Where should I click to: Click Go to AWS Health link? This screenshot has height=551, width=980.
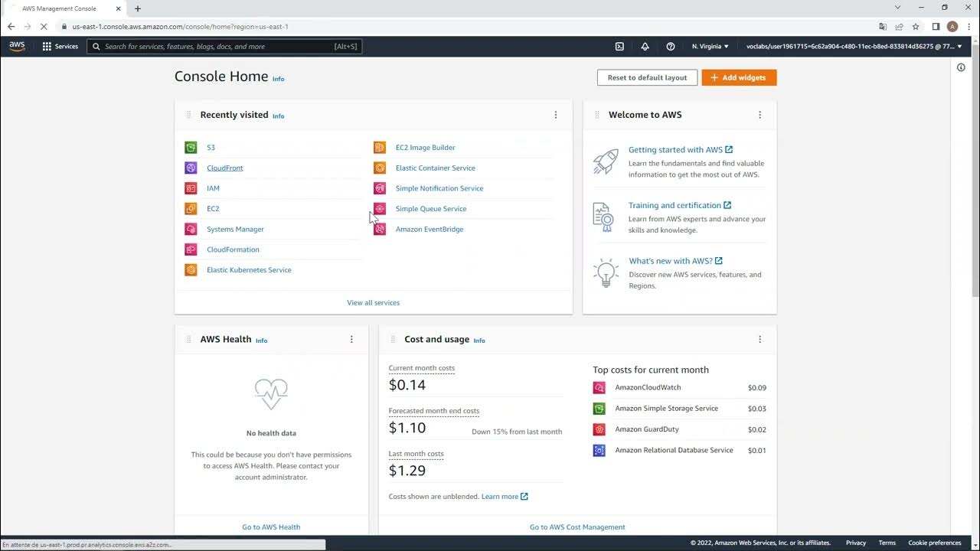point(271,527)
